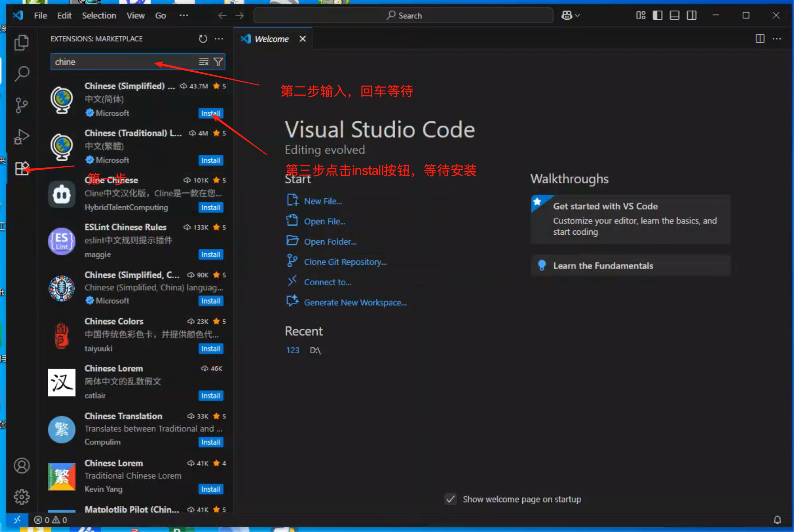Open recent folder 123
Viewport: 794px width, 532px height.
click(292, 350)
